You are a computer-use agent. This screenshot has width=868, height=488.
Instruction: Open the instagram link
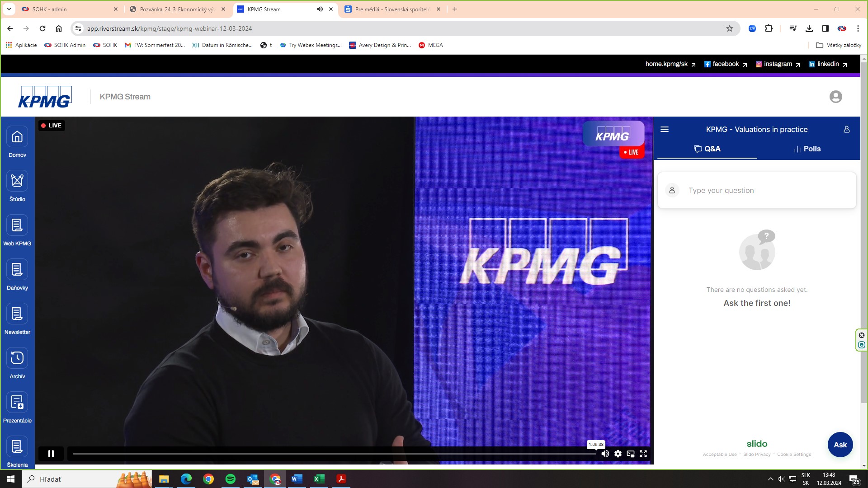[x=778, y=64]
